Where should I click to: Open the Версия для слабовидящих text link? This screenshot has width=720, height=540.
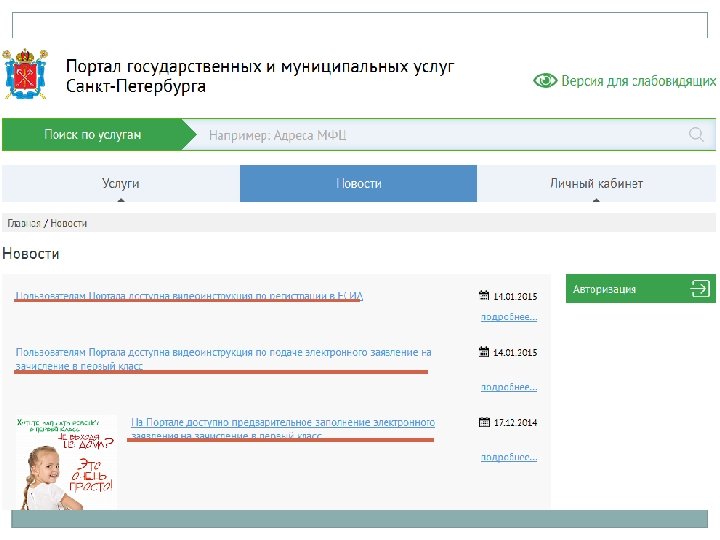(x=638, y=80)
